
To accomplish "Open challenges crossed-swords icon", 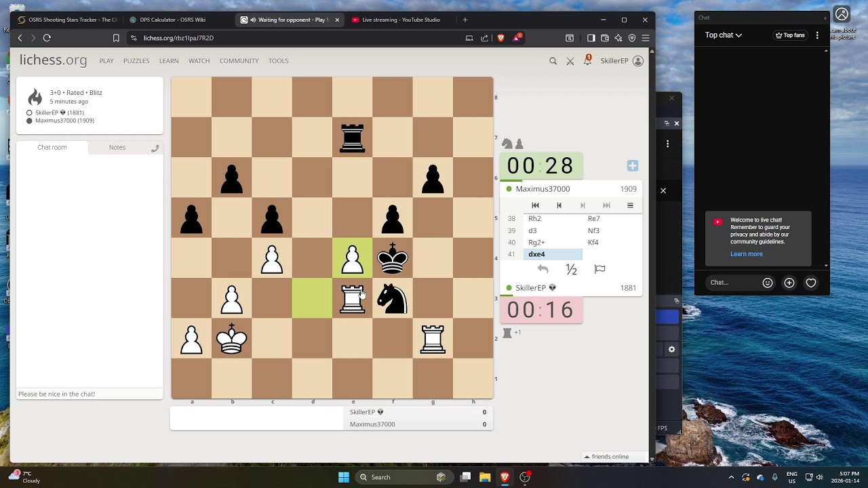I will tap(570, 61).
